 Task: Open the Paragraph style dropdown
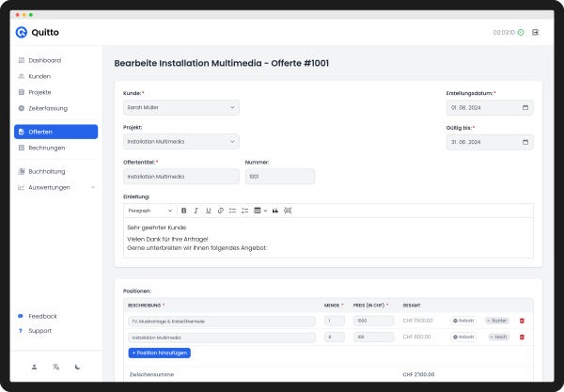click(149, 211)
